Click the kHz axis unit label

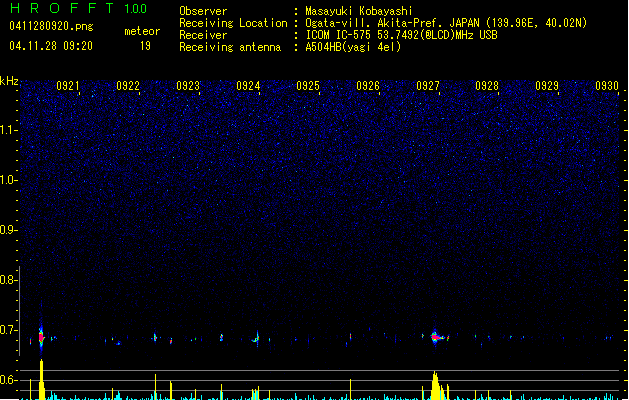pyautogui.click(x=9, y=81)
